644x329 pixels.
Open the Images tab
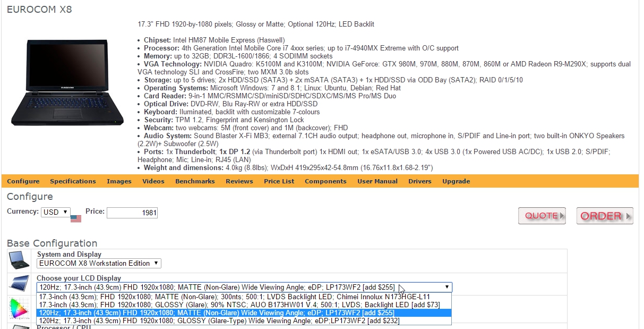click(x=119, y=181)
